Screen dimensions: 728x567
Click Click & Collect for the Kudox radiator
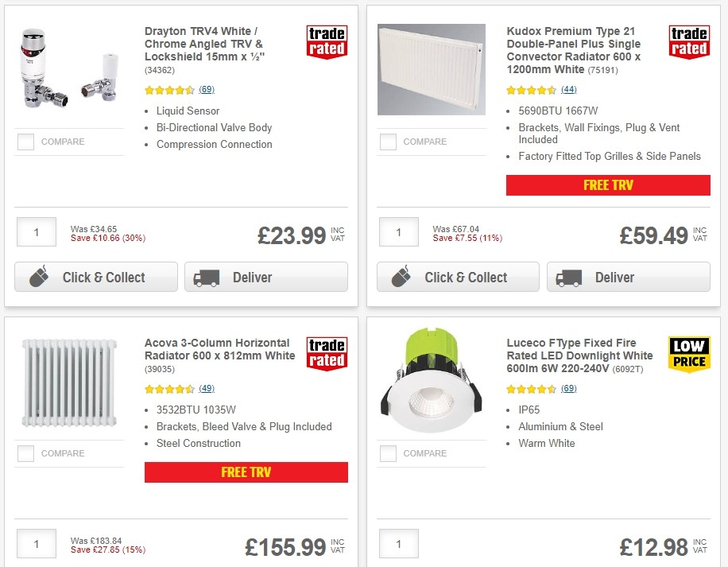click(458, 277)
